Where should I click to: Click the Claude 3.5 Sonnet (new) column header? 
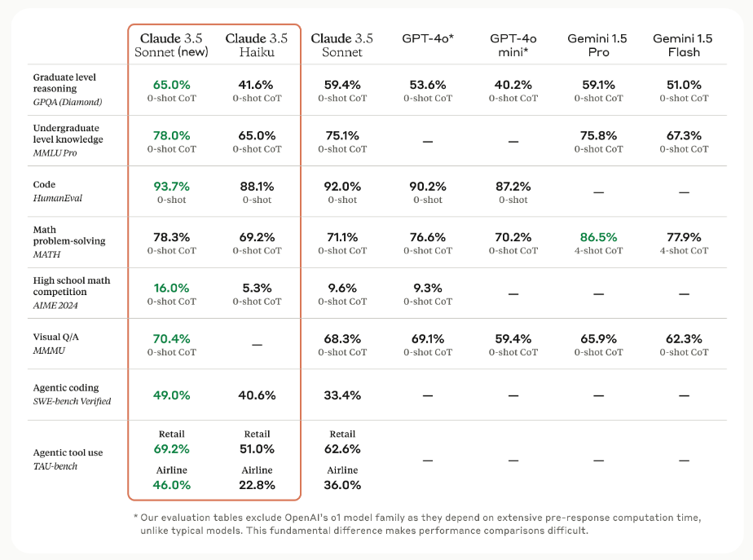(171, 45)
